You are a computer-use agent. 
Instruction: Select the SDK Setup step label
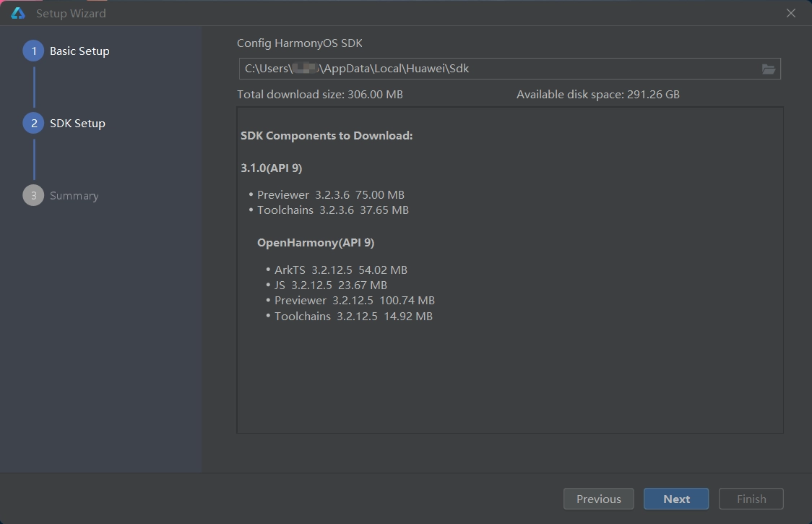(77, 124)
